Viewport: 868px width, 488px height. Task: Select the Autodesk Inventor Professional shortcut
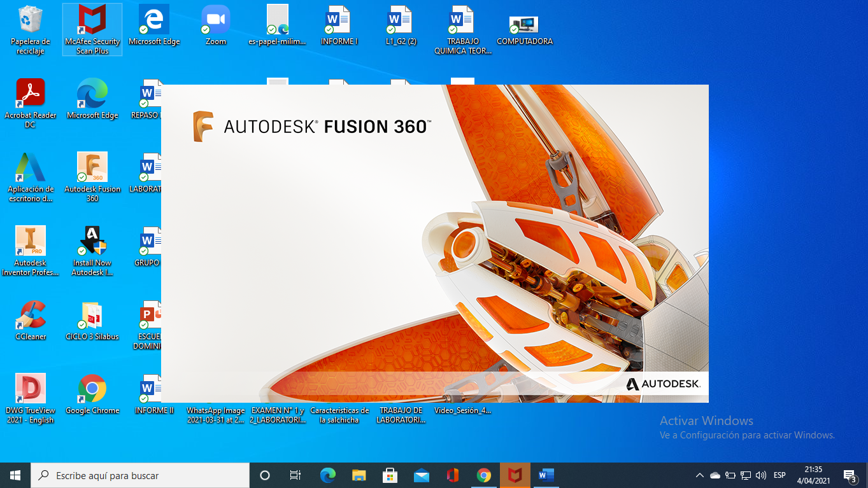click(31, 251)
